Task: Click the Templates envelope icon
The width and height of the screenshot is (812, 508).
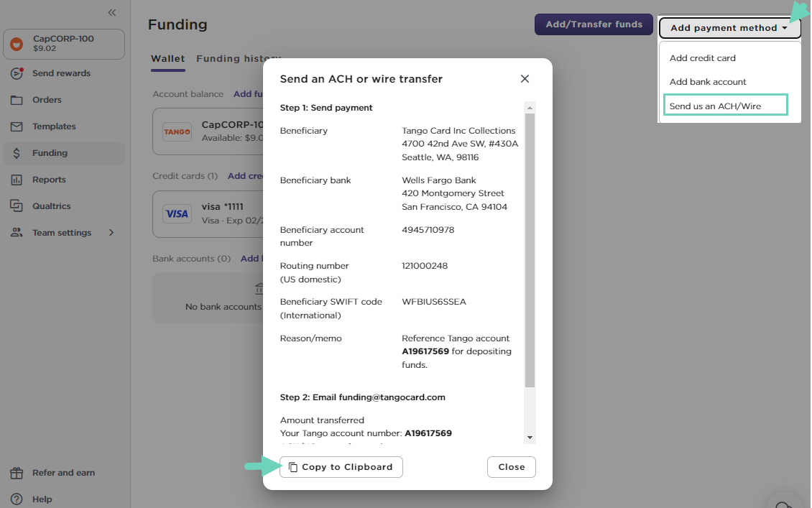Action: pyautogui.click(x=17, y=126)
